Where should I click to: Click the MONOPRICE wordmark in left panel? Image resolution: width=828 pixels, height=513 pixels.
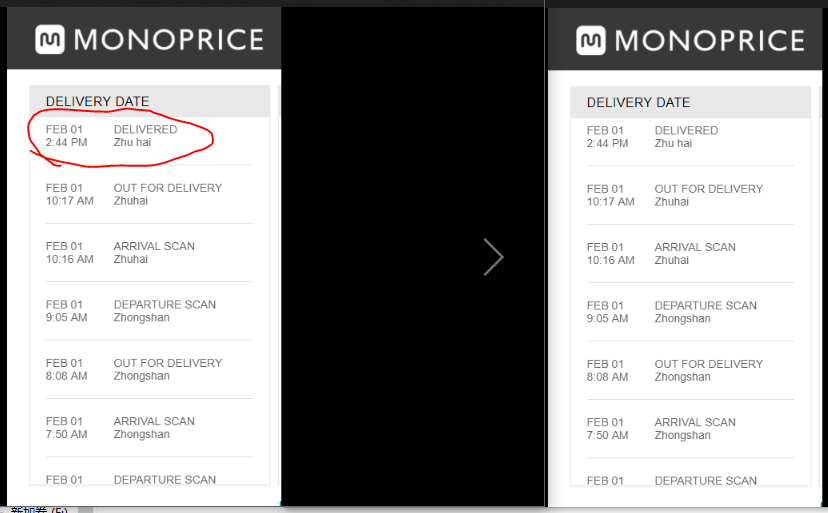click(x=168, y=40)
